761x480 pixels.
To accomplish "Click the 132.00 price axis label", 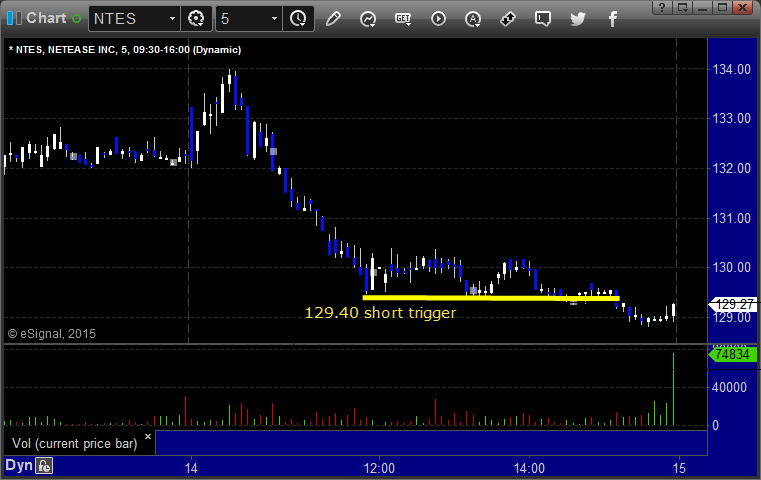I will [x=731, y=168].
